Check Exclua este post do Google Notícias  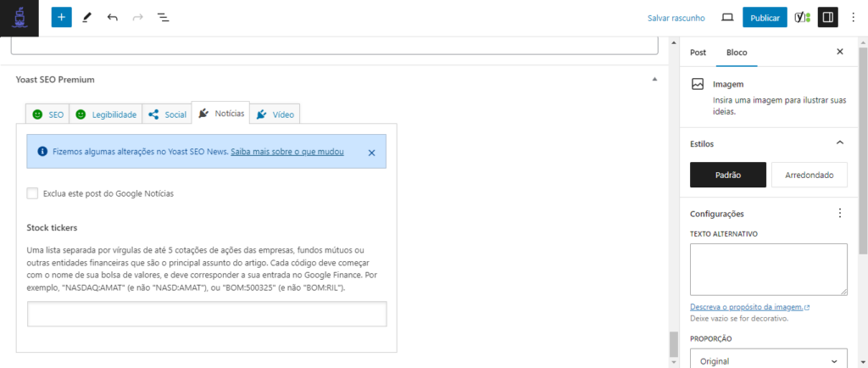point(33,193)
